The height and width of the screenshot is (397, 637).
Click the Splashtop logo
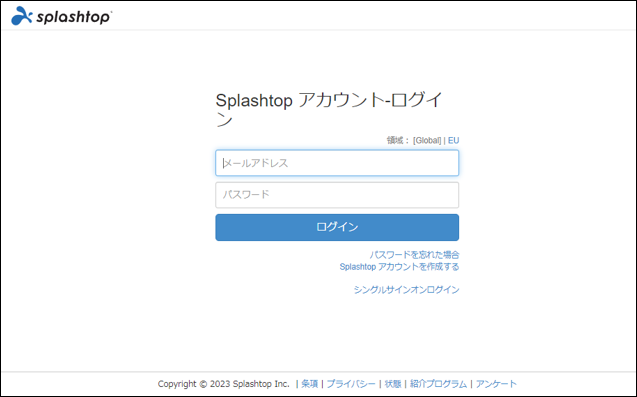62,16
